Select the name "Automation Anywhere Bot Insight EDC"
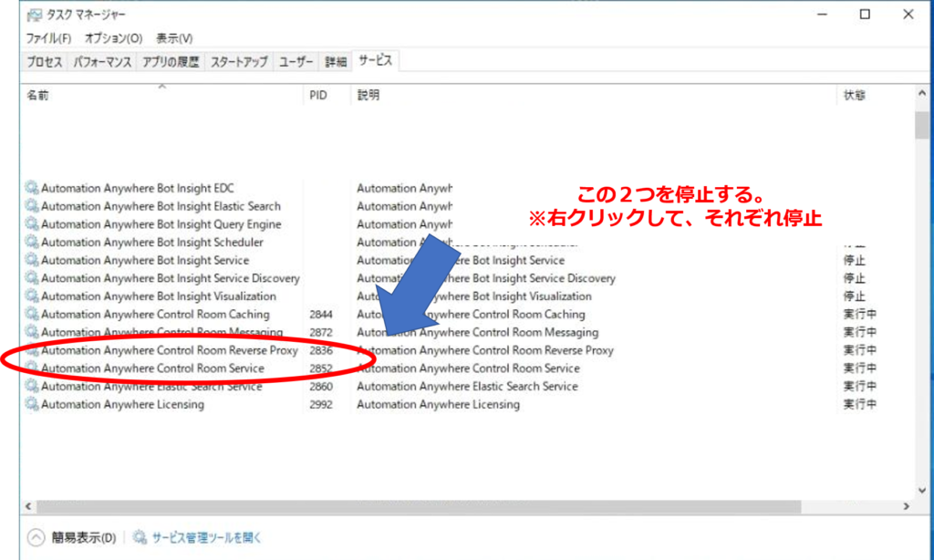 [x=138, y=188]
